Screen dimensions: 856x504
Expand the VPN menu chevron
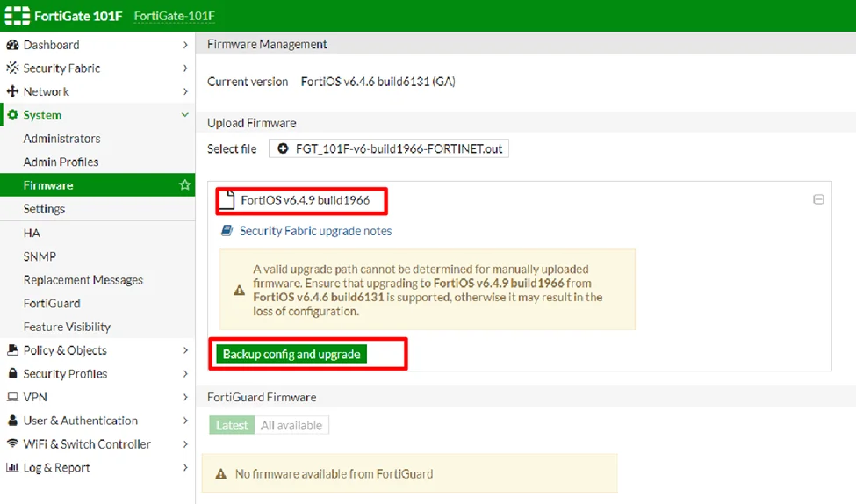point(185,397)
